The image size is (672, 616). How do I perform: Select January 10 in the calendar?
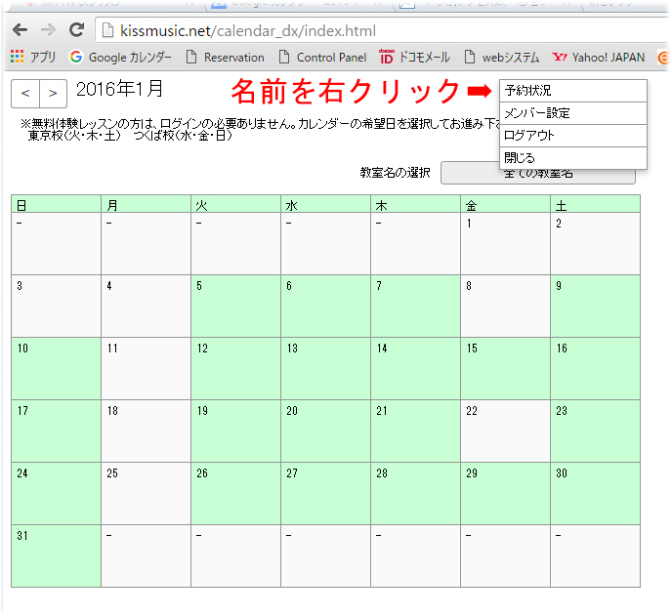tap(56, 368)
